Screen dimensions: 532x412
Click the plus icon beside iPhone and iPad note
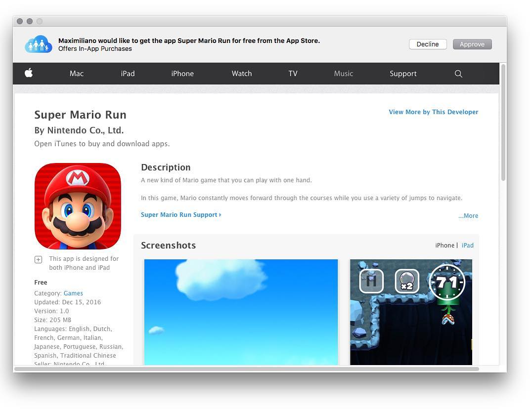[x=39, y=260]
